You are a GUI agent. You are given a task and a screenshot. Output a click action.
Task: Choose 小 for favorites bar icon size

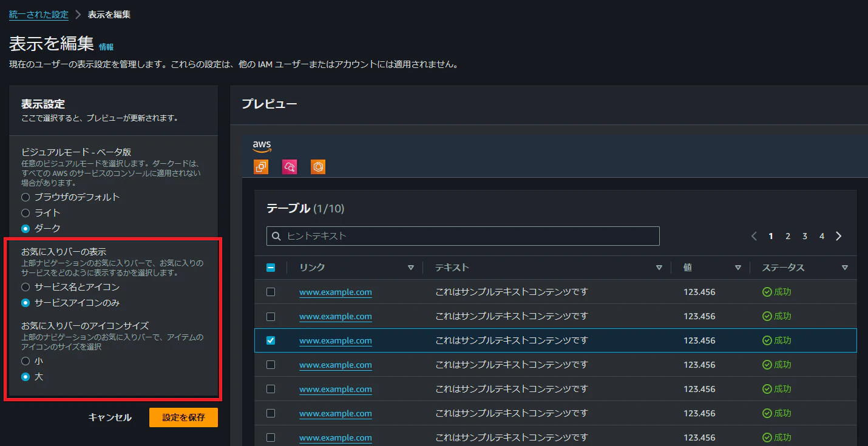(24, 360)
